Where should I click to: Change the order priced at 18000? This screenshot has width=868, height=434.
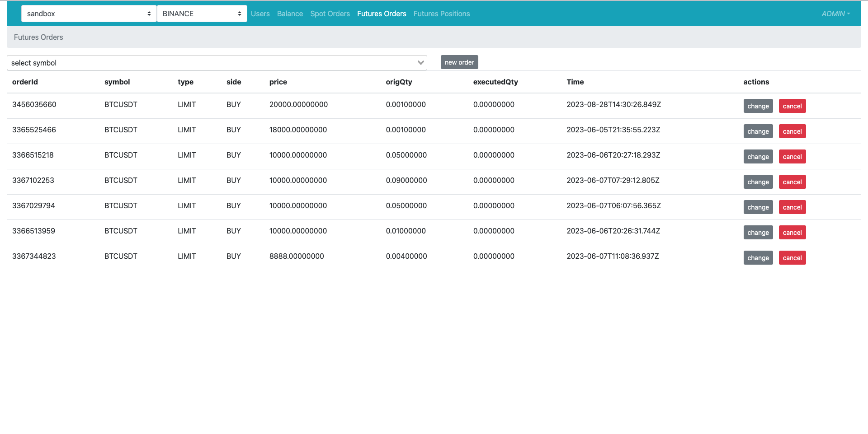tap(758, 131)
